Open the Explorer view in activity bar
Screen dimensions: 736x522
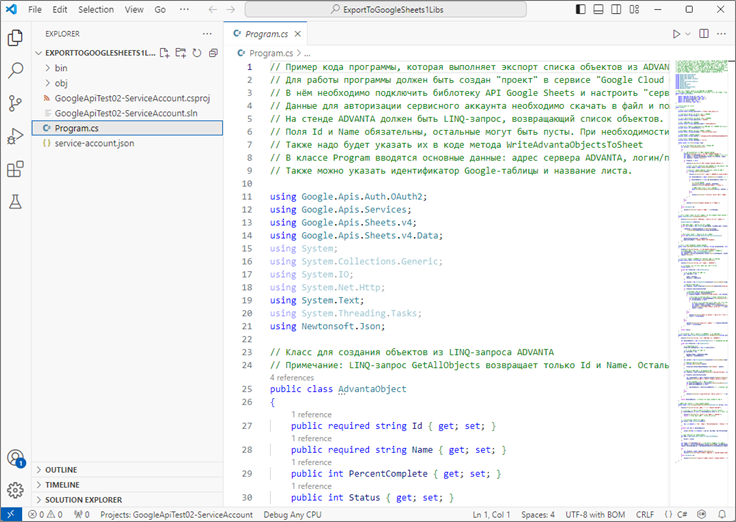(x=15, y=38)
